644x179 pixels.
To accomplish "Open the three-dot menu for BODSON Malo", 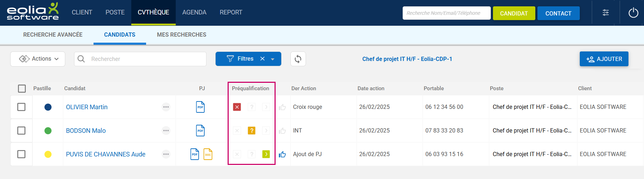I will point(166,131).
